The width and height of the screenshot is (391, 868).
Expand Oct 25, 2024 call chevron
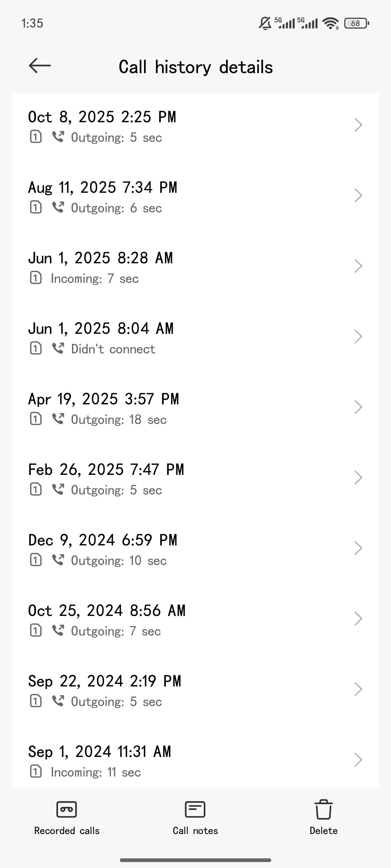(358, 619)
